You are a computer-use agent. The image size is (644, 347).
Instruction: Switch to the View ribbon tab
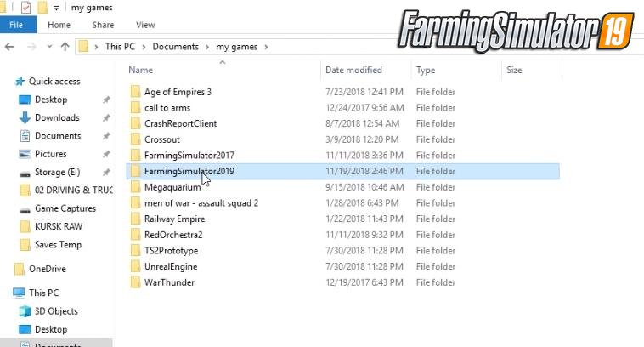click(x=145, y=25)
